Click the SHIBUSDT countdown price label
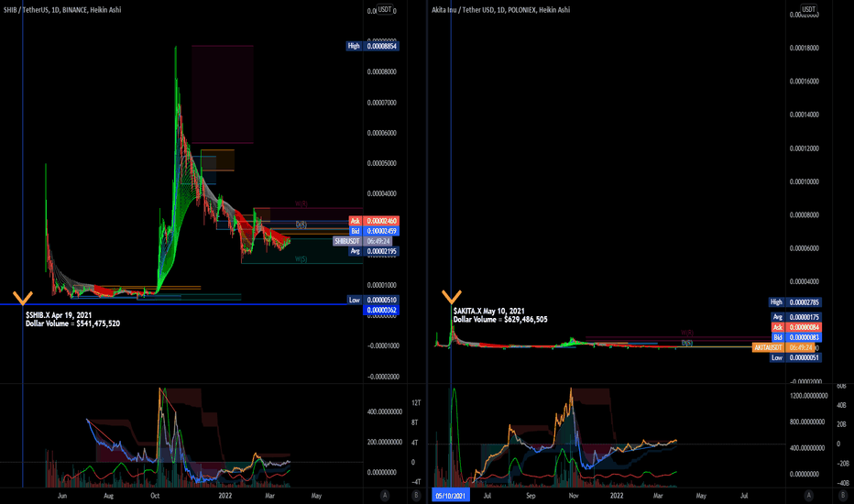The width and height of the screenshot is (854, 504). tap(363, 241)
